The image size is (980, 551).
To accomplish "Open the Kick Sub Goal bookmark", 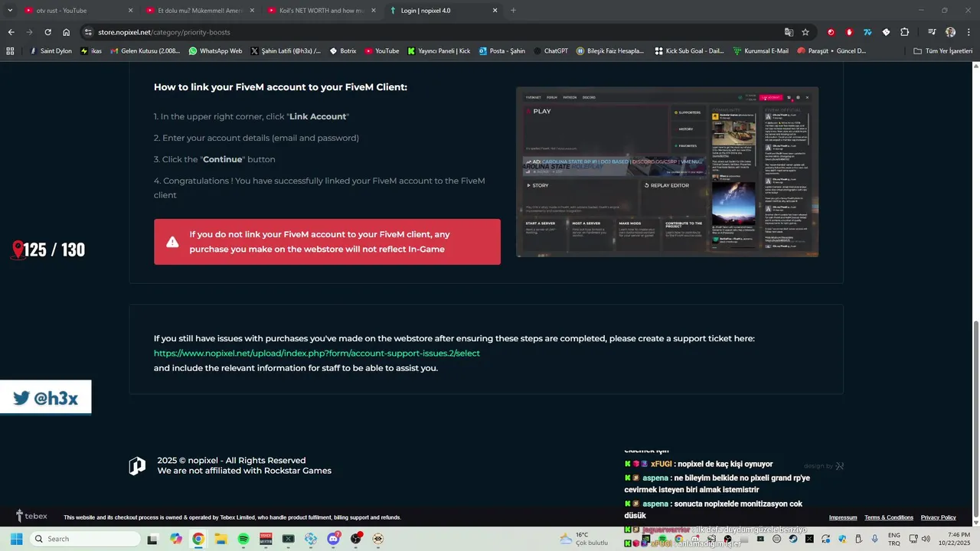I will click(689, 51).
